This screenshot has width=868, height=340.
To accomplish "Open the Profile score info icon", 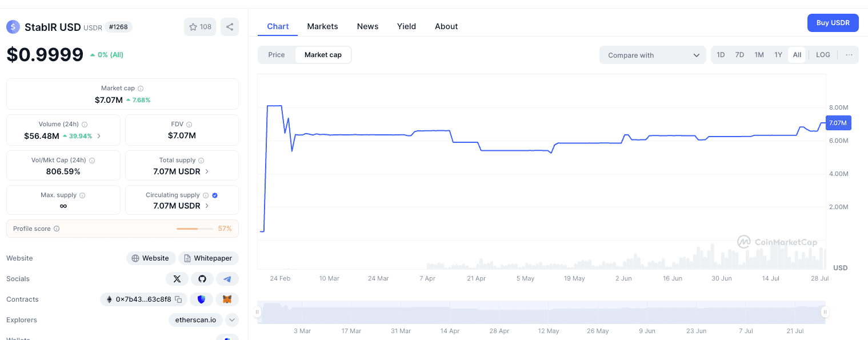I will [57, 229].
